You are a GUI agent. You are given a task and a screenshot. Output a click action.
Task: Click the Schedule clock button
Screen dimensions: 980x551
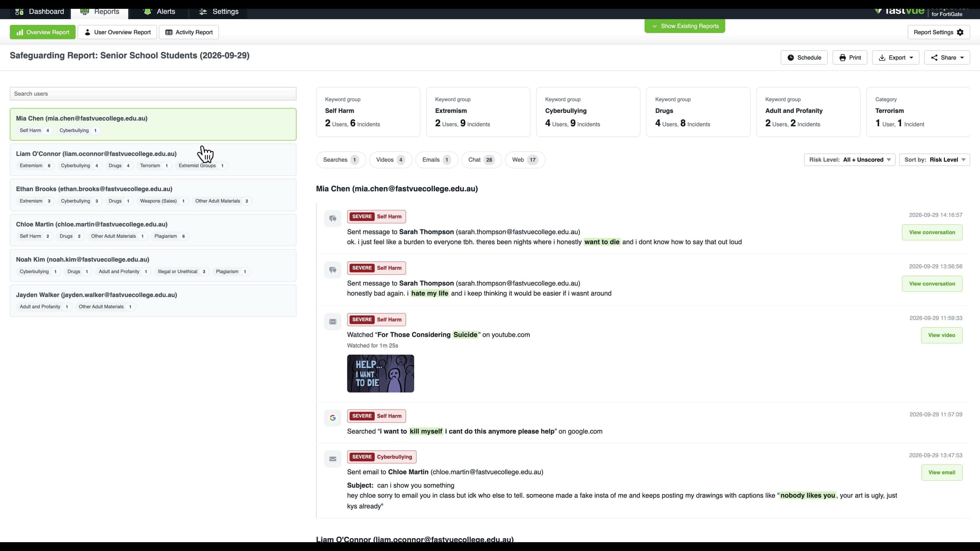click(804, 57)
